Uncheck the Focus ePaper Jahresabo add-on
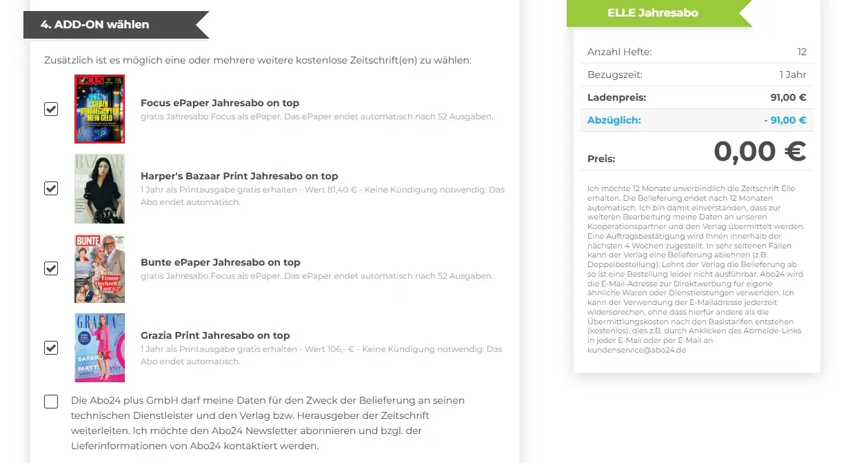 click(x=50, y=109)
